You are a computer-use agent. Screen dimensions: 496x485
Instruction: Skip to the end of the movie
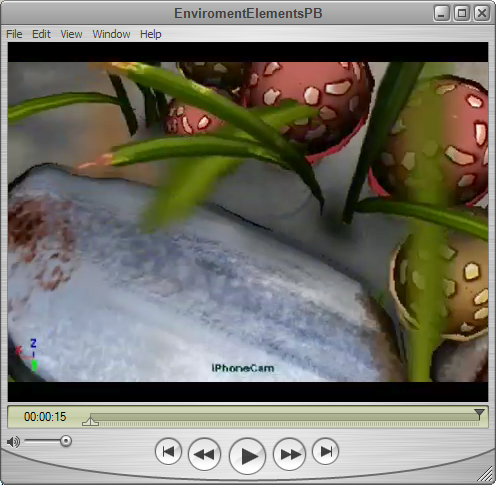tap(325, 451)
